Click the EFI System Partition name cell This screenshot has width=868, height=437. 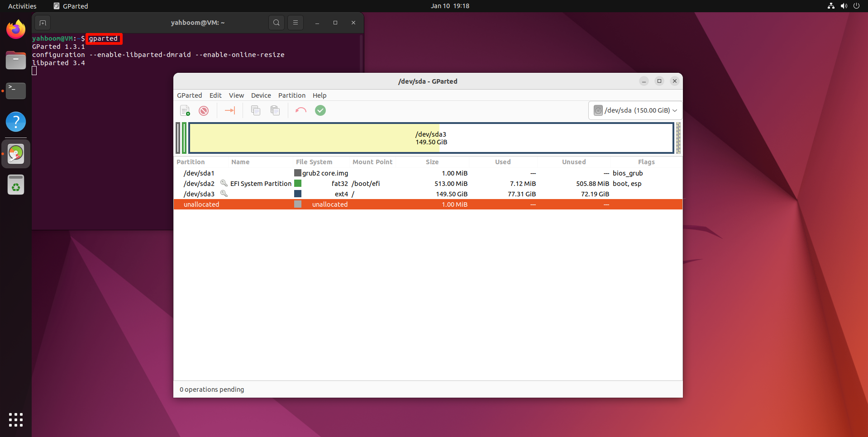[261, 184]
